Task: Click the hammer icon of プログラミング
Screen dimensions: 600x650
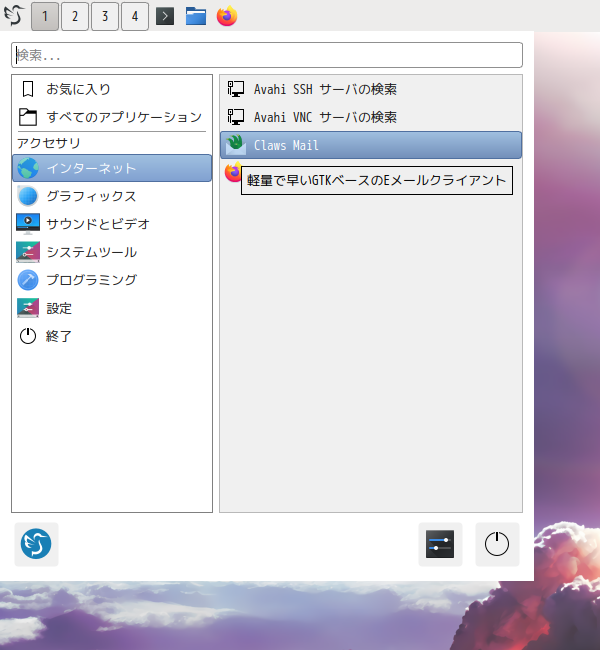Action: (x=28, y=280)
